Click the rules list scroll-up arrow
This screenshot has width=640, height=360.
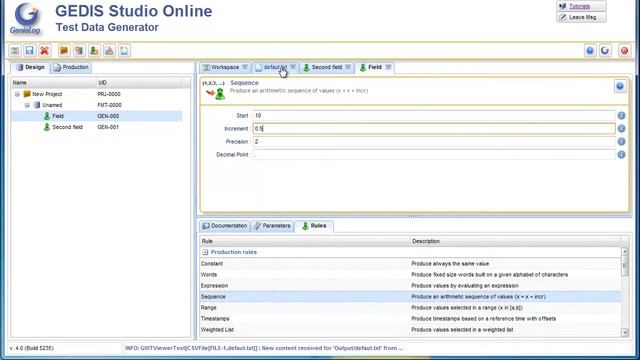[625, 252]
